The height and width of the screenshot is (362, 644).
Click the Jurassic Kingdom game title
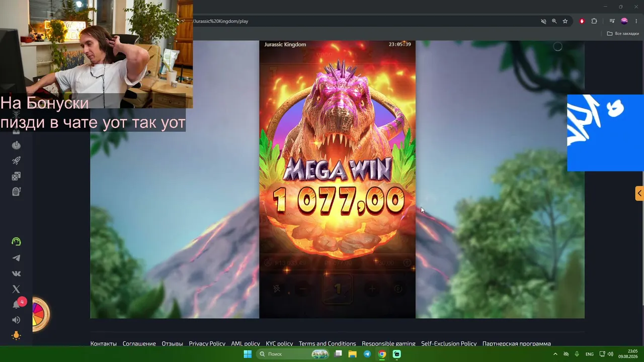[x=285, y=44]
